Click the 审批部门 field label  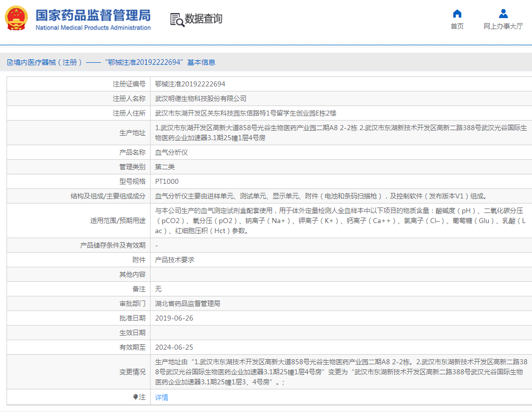(132, 304)
